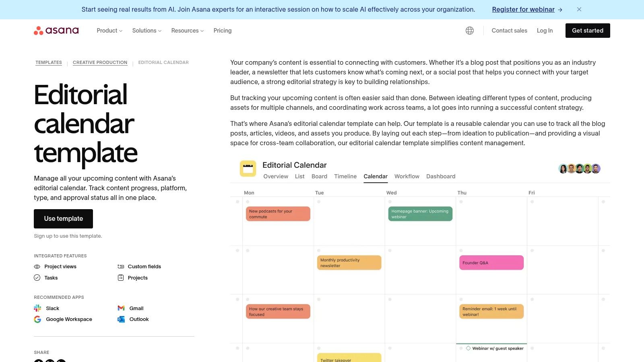Image resolution: width=644 pixels, height=362 pixels.
Task: Close the webinar announcement banner
Action: 579,9
